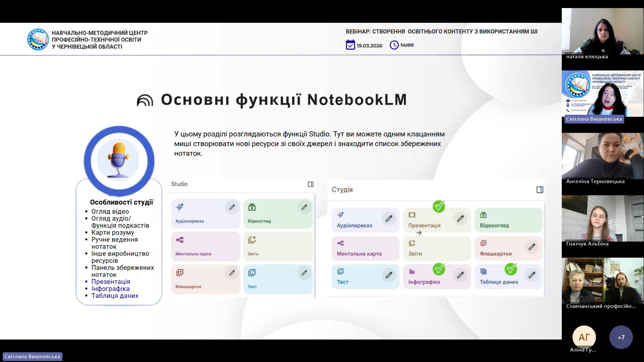Collapse the Студія panel using sidebar icon

click(x=540, y=190)
